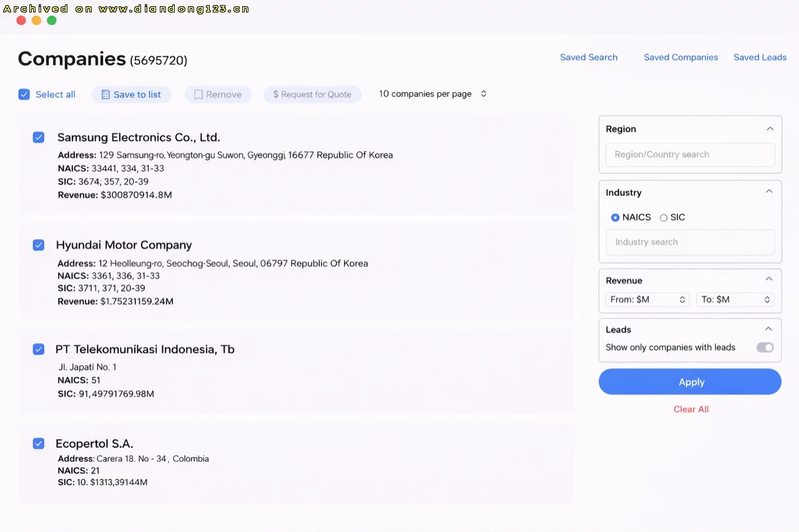Click the Remove button
This screenshot has height=532, width=799.
coord(218,95)
